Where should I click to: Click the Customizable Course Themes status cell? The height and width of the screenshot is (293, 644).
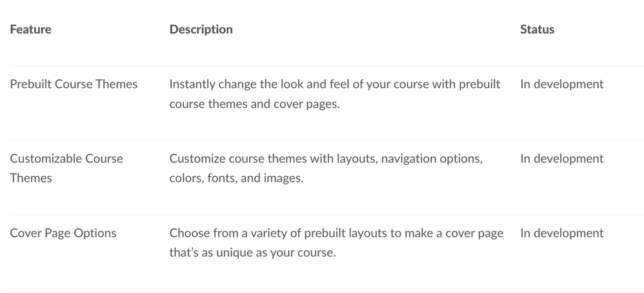561,158
